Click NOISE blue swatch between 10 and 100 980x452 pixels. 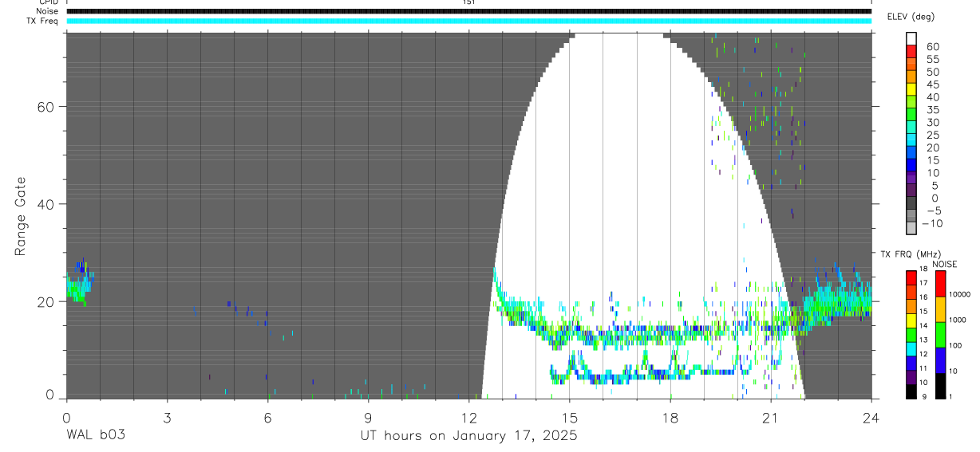[939, 360]
